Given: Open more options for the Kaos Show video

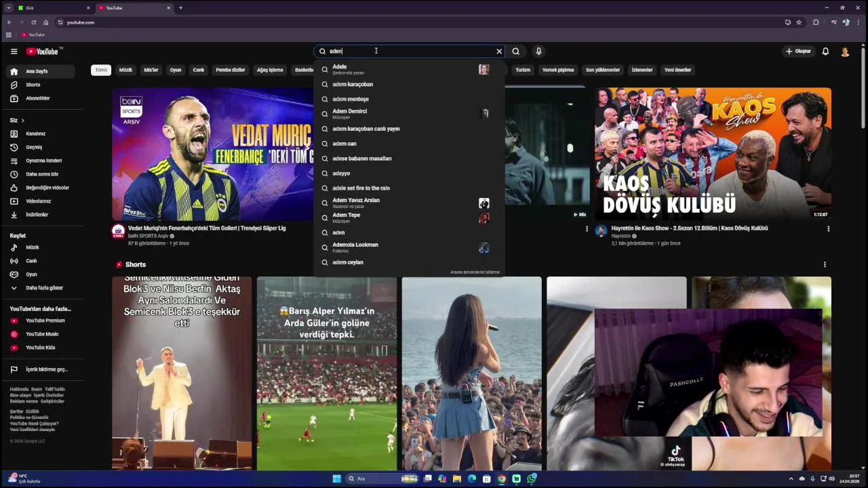Looking at the screenshot, I should [828, 229].
